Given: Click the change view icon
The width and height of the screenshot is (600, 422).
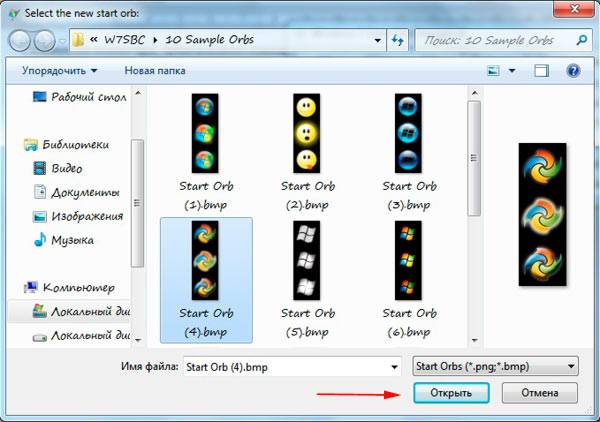Looking at the screenshot, I should 493,72.
